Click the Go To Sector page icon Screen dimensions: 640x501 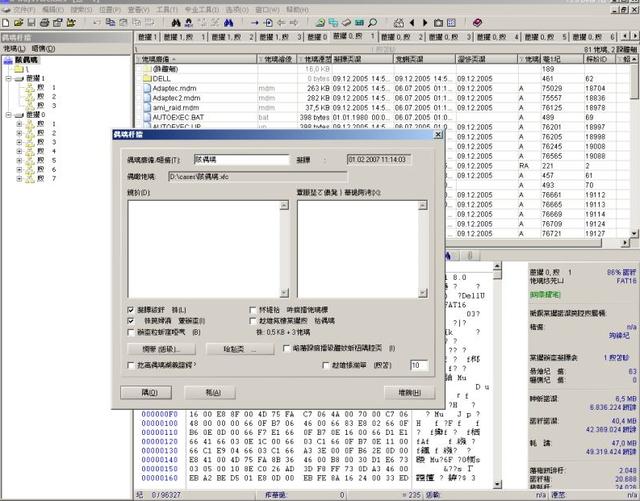pos(268,23)
